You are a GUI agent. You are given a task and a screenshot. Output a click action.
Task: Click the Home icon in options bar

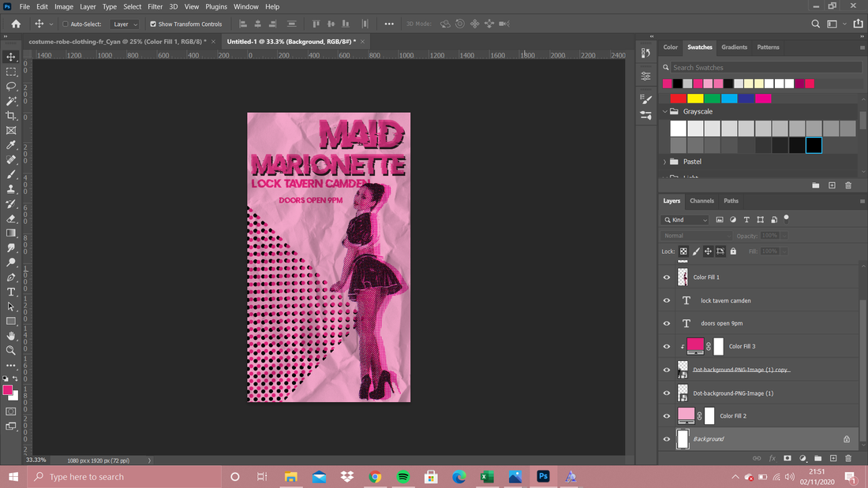pos(16,24)
